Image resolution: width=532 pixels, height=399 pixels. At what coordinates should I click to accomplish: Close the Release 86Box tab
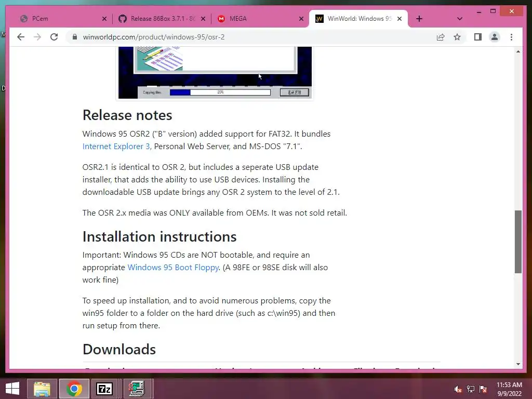click(203, 19)
